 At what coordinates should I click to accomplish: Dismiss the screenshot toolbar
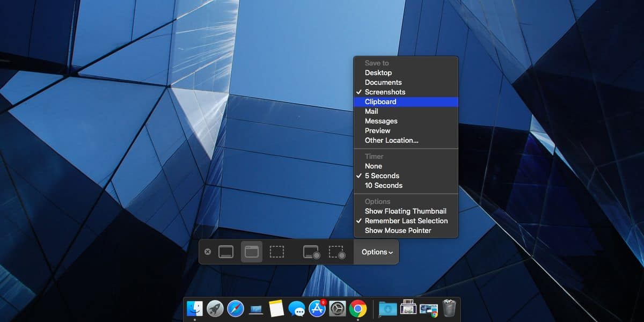[209, 252]
